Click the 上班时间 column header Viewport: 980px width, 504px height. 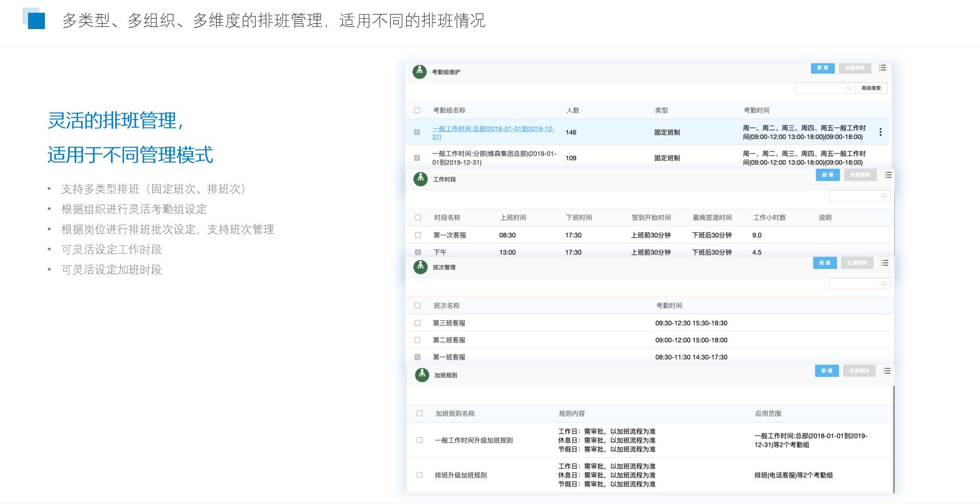512,218
